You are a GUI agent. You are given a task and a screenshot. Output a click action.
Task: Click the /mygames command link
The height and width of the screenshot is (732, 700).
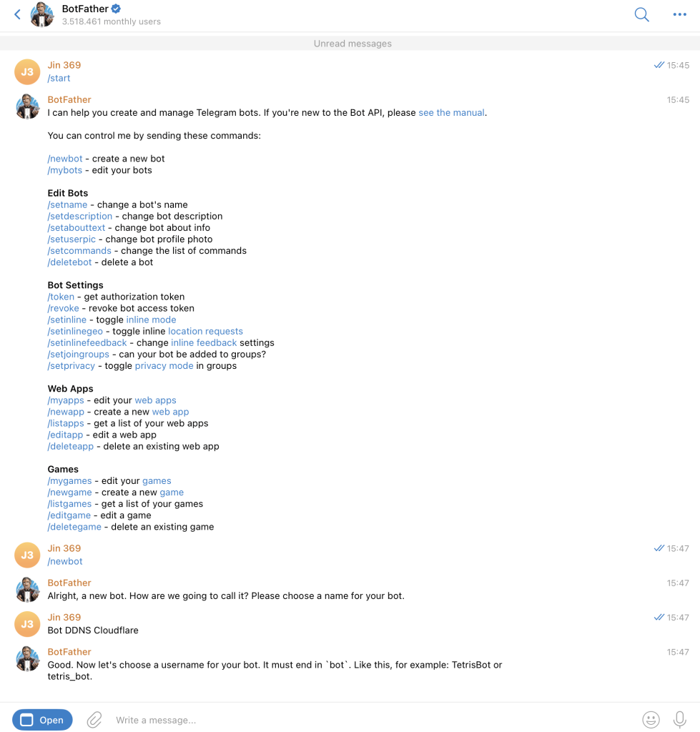tap(69, 481)
